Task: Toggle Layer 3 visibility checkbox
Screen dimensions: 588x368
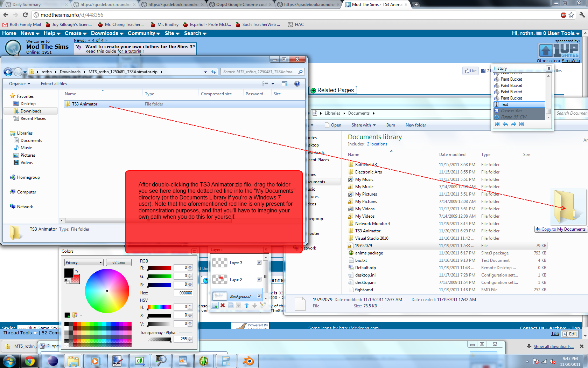Action: (x=259, y=263)
